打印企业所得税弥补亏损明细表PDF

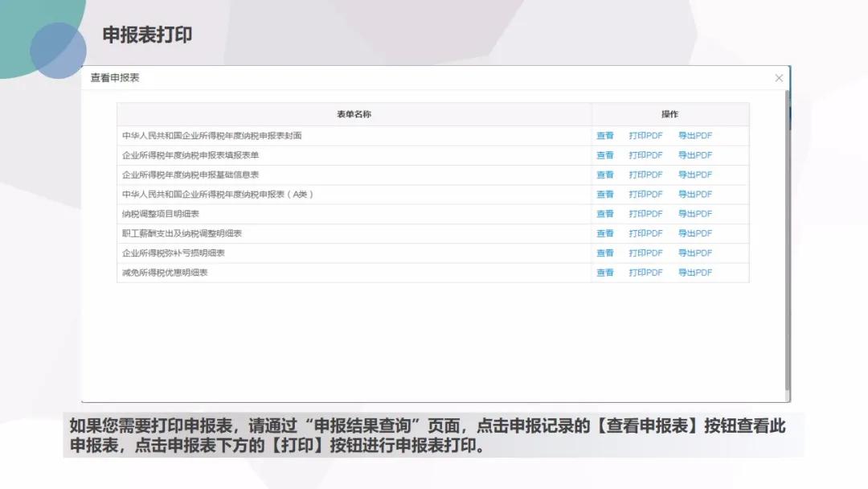645,253
